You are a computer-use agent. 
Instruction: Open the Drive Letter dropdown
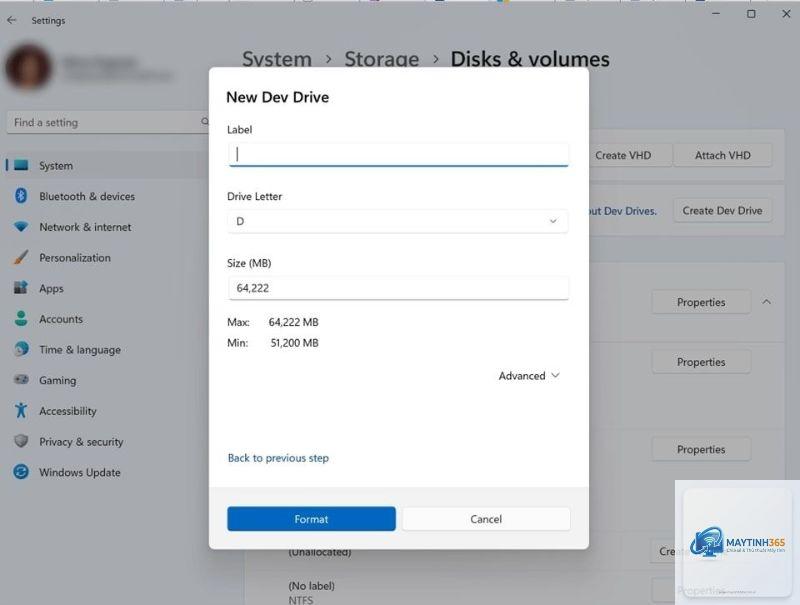point(398,221)
